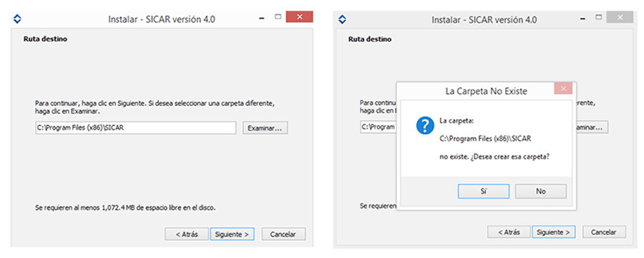
Task: Confirm folder creation with Sí
Action: pos(484,191)
